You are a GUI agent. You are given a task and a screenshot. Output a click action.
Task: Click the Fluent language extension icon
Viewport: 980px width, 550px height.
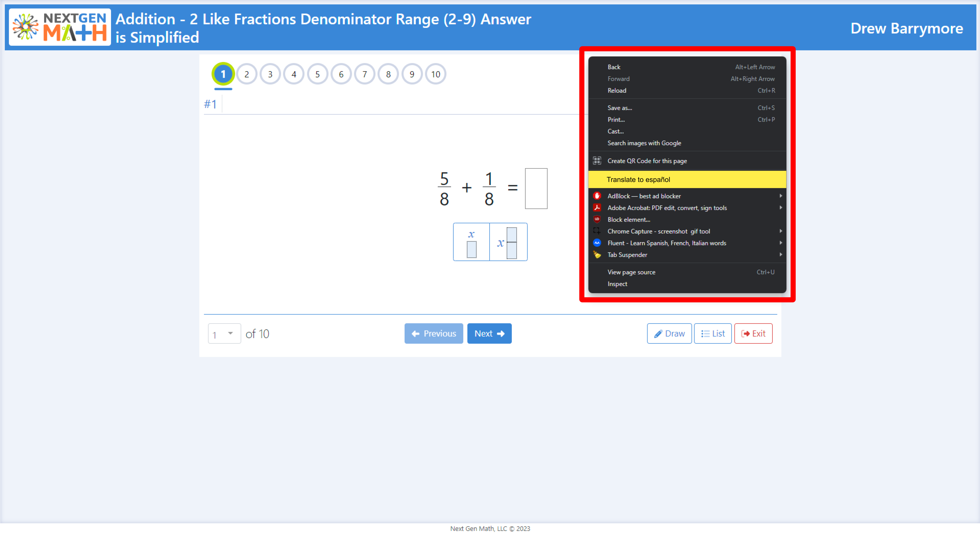tap(597, 243)
